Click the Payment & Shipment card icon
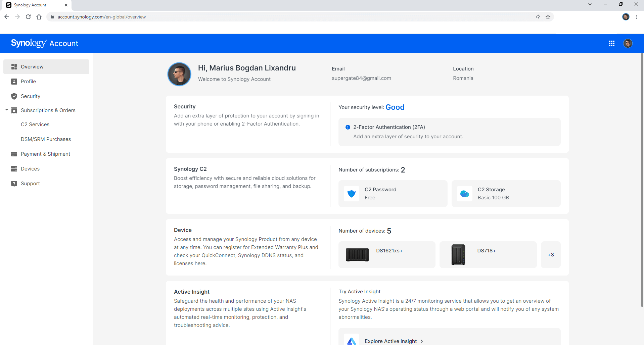Viewport: 644px width, 345px height. click(14, 154)
